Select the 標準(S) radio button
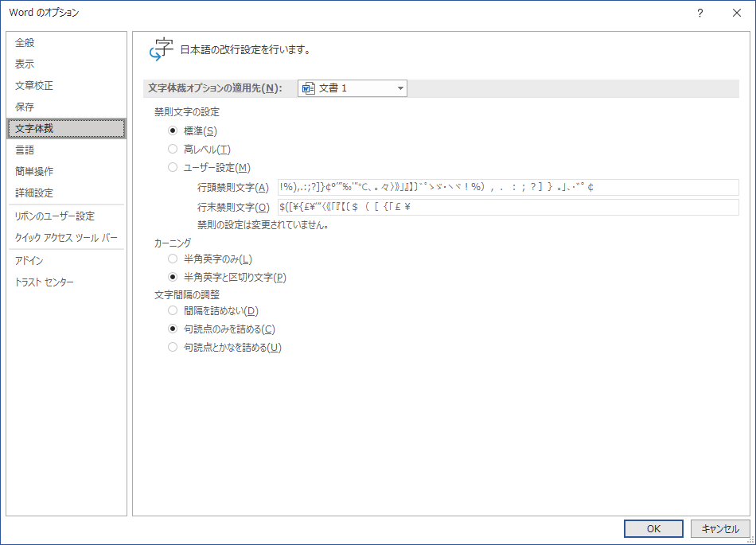The height and width of the screenshot is (545, 756). [173, 130]
